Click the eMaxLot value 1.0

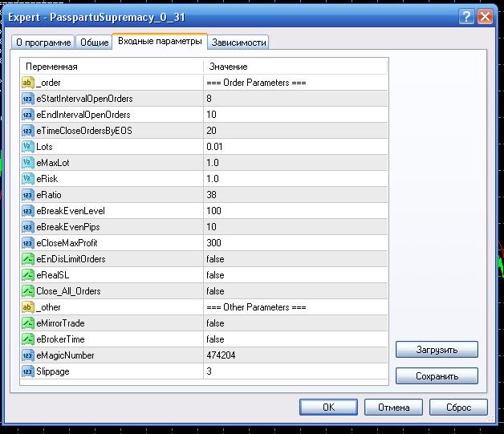[295, 163]
